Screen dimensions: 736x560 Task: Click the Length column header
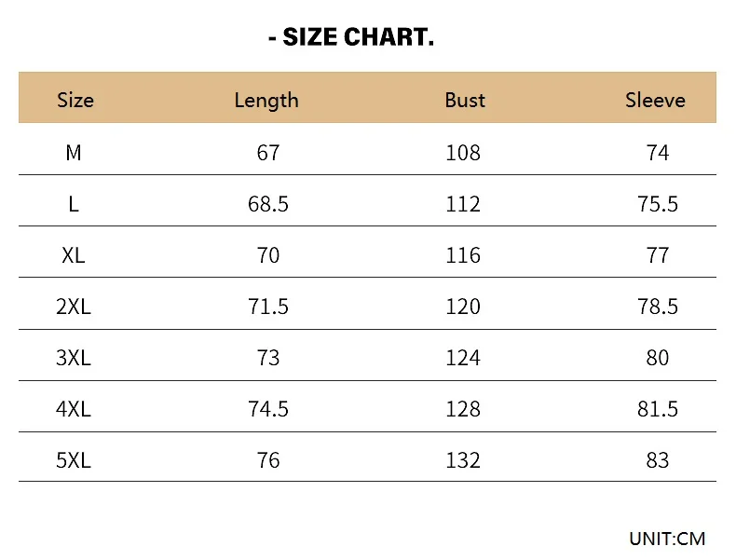click(x=266, y=100)
